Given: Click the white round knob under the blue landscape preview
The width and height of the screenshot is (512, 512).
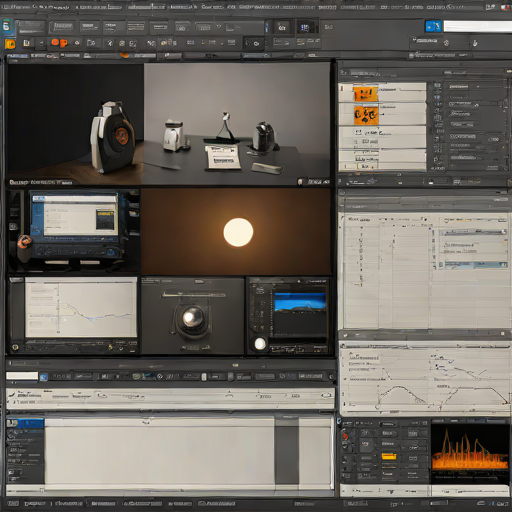Looking at the screenshot, I should pyautogui.click(x=260, y=343).
